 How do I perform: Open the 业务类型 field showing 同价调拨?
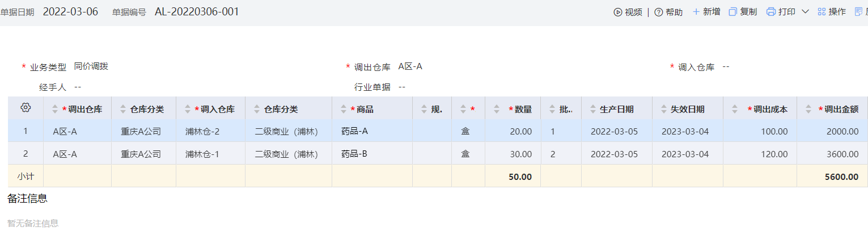(91, 66)
